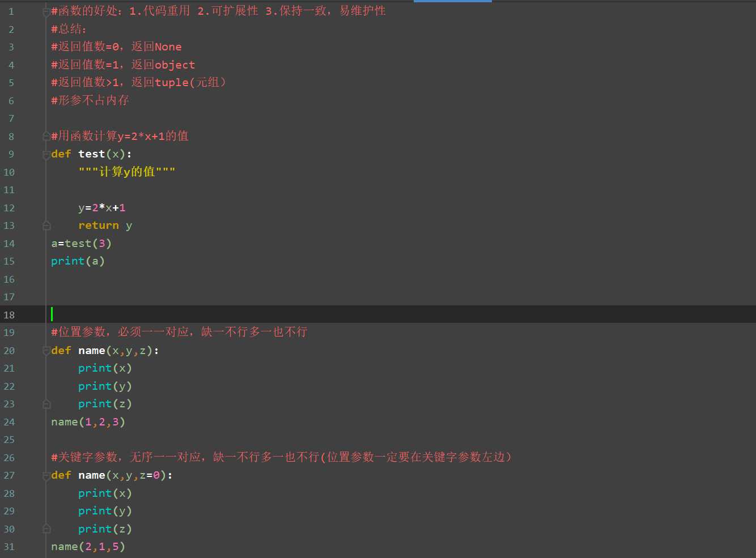Click line number 31 in the gutter
Viewport: 756px width, 558px height.
coord(9,547)
